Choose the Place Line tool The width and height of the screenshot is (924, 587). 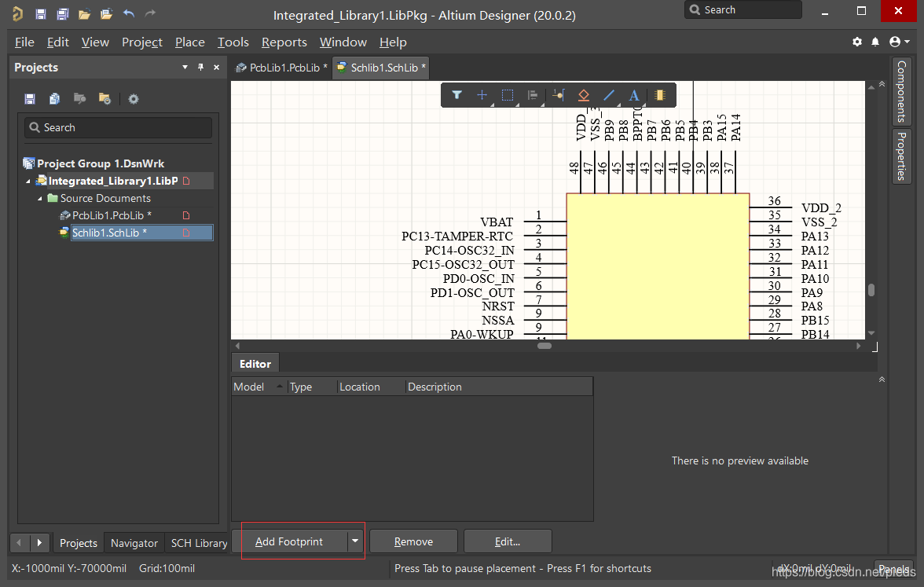click(x=609, y=95)
